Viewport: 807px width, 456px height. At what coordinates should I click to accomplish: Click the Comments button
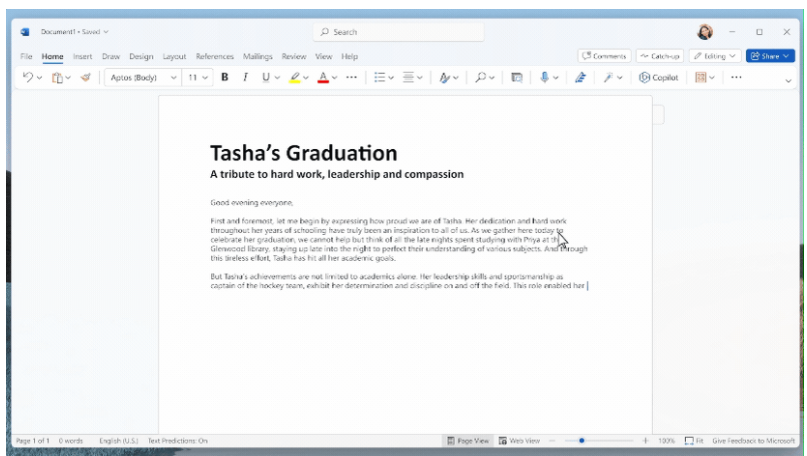[x=604, y=56]
